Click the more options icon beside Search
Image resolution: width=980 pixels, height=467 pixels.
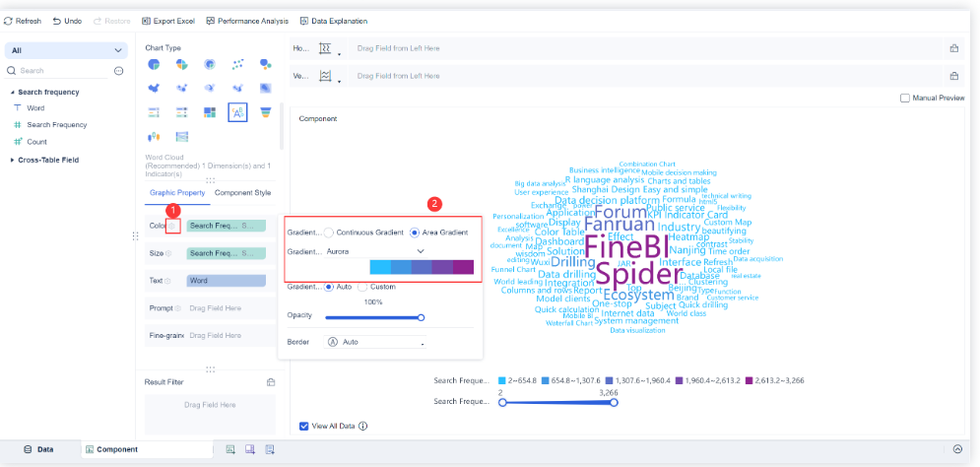click(118, 71)
